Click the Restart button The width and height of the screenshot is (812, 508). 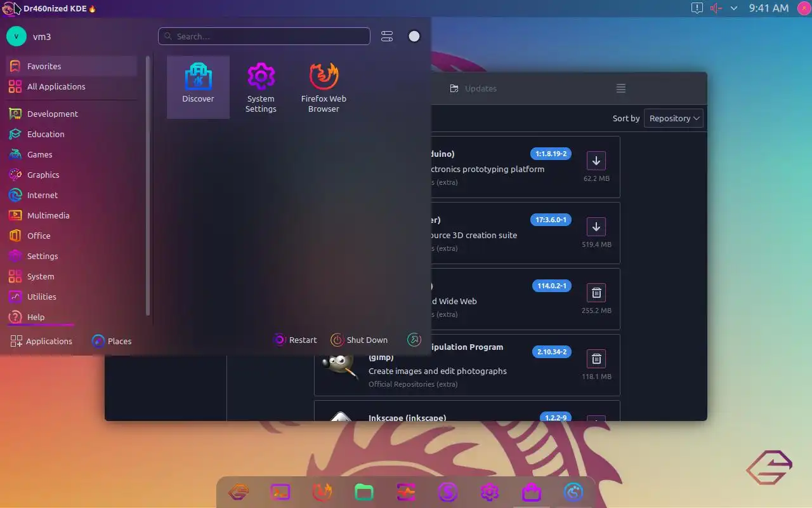tap(295, 340)
